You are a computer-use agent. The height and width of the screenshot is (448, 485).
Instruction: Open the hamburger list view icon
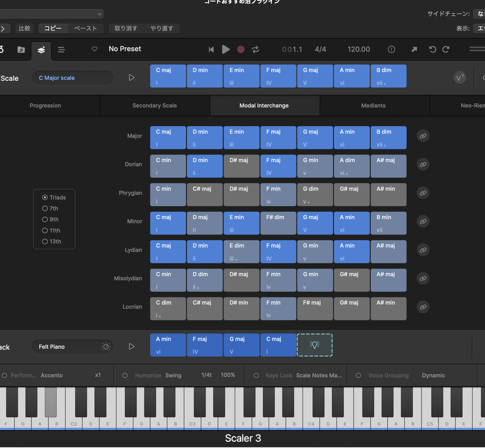click(61, 50)
